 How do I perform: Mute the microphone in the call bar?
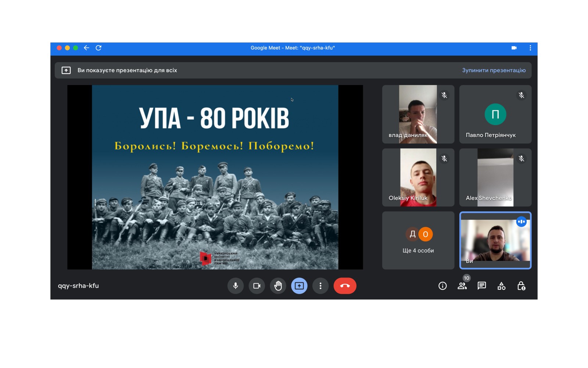[x=236, y=286]
